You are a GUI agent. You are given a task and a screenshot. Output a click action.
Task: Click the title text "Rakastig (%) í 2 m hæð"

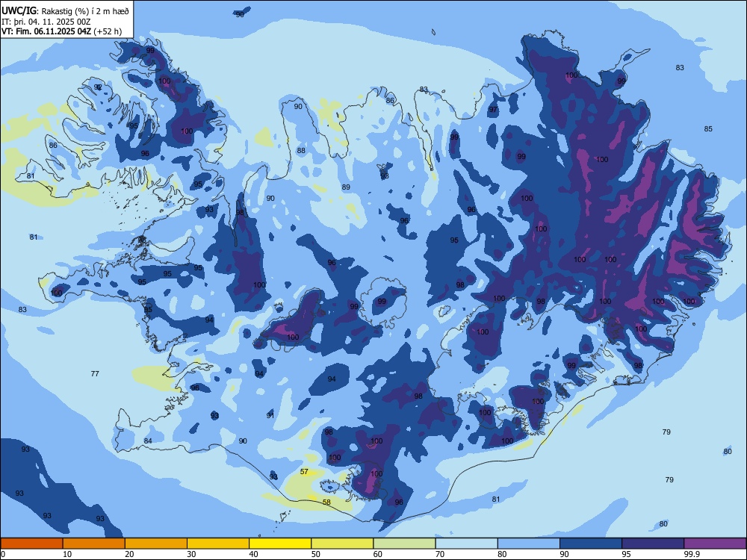(85, 11)
